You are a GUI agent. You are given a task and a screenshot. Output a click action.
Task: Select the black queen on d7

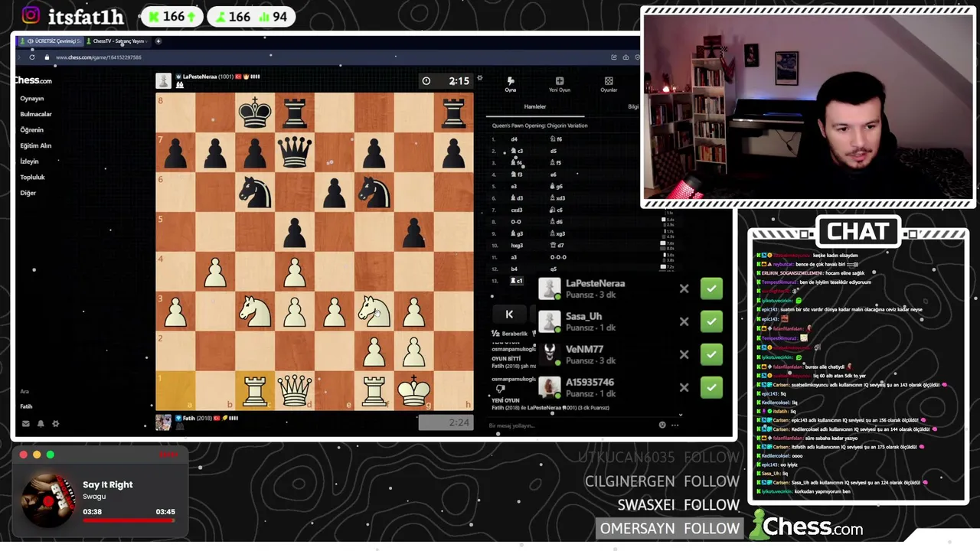295,152
